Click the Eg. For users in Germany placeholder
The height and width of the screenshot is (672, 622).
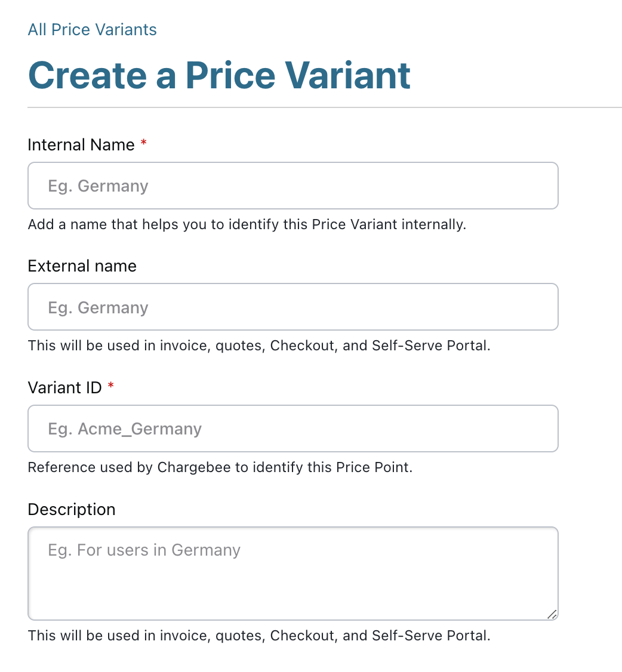pyautogui.click(x=144, y=550)
